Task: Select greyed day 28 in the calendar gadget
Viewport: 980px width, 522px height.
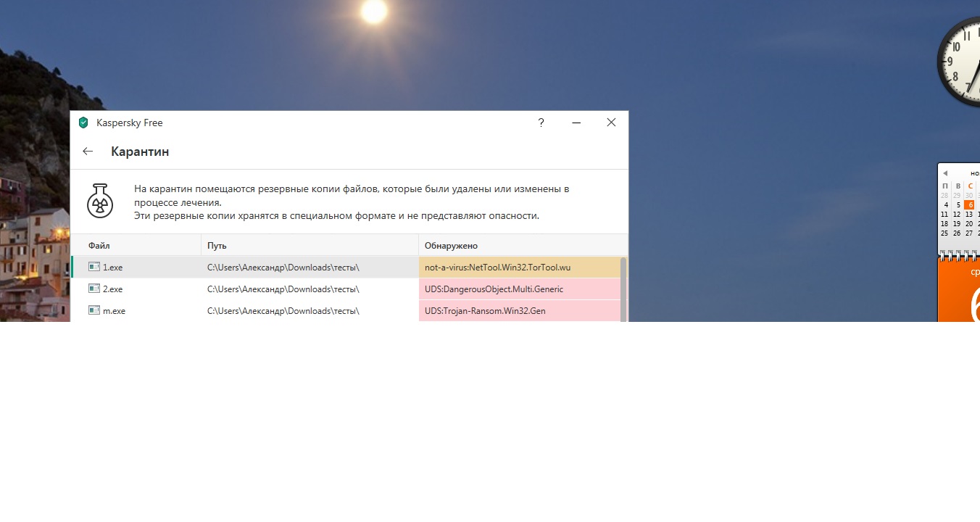Action: click(x=944, y=196)
